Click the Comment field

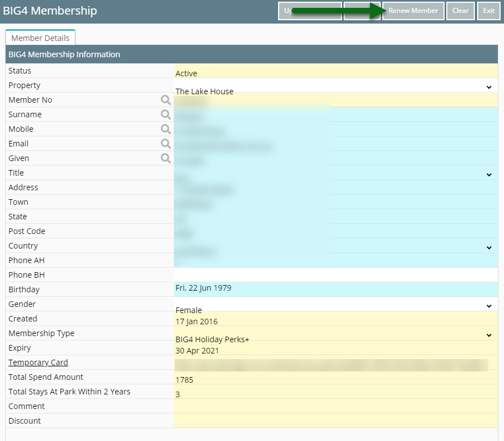coord(336,406)
